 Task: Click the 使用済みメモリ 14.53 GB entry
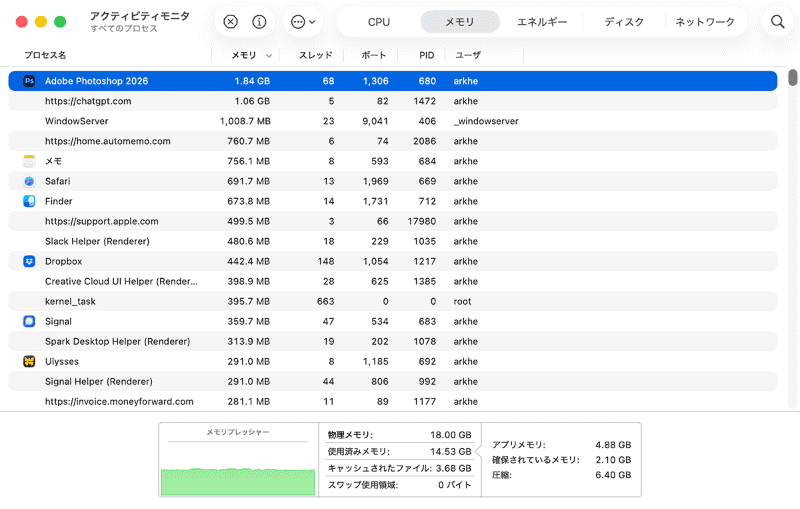point(399,451)
